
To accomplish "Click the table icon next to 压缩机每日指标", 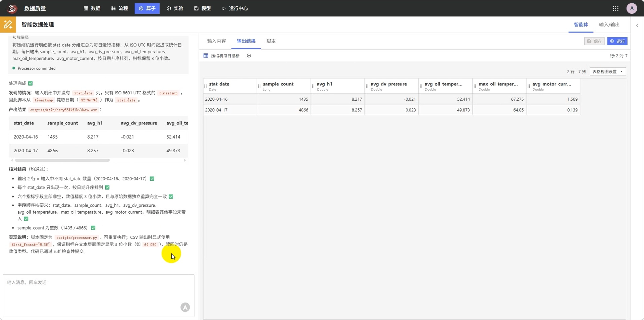I will pyautogui.click(x=206, y=56).
